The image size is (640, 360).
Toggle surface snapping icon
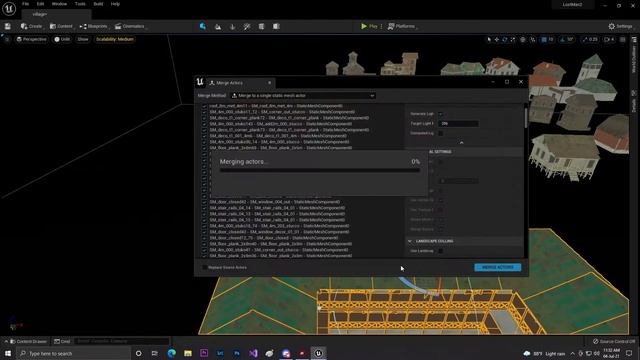coord(533,40)
